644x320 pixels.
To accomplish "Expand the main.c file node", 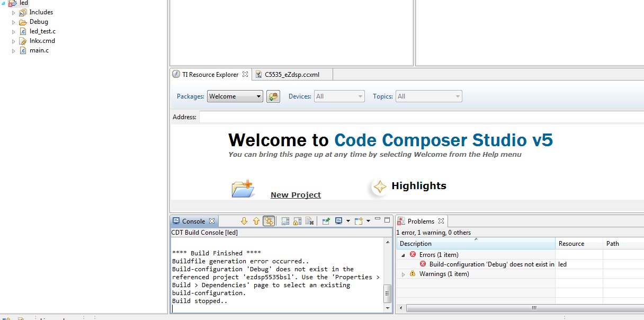I will click(x=14, y=50).
